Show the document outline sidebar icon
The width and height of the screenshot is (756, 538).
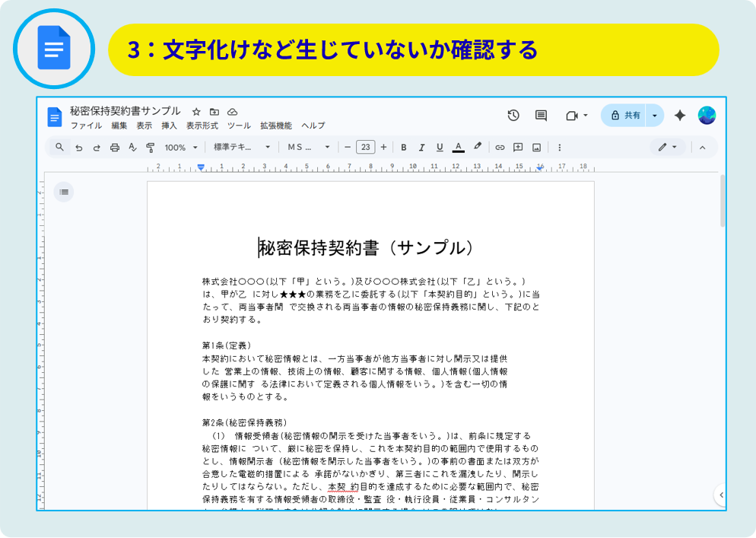click(64, 193)
